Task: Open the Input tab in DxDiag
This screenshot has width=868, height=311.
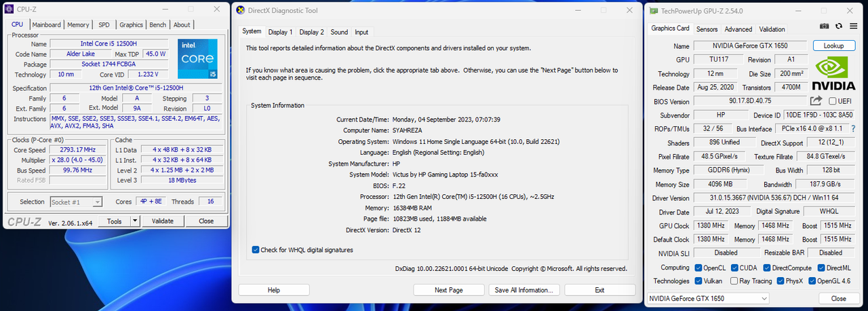Action: point(361,32)
